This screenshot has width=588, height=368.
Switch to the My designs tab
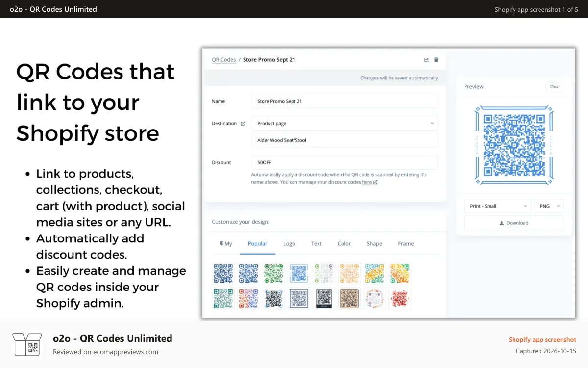pyautogui.click(x=225, y=244)
